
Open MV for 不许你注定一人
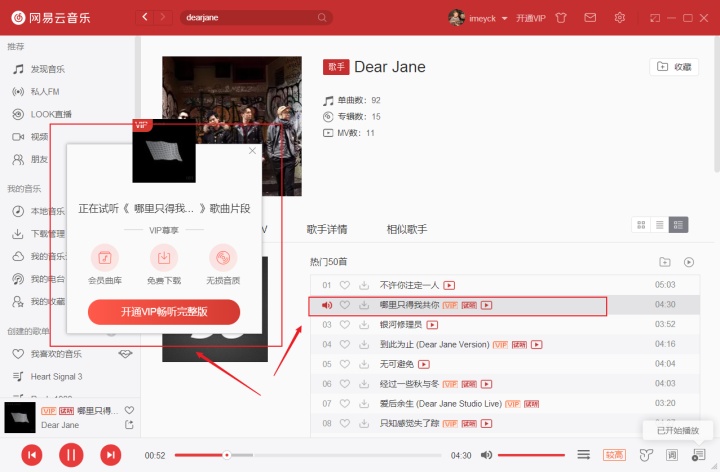tap(449, 286)
